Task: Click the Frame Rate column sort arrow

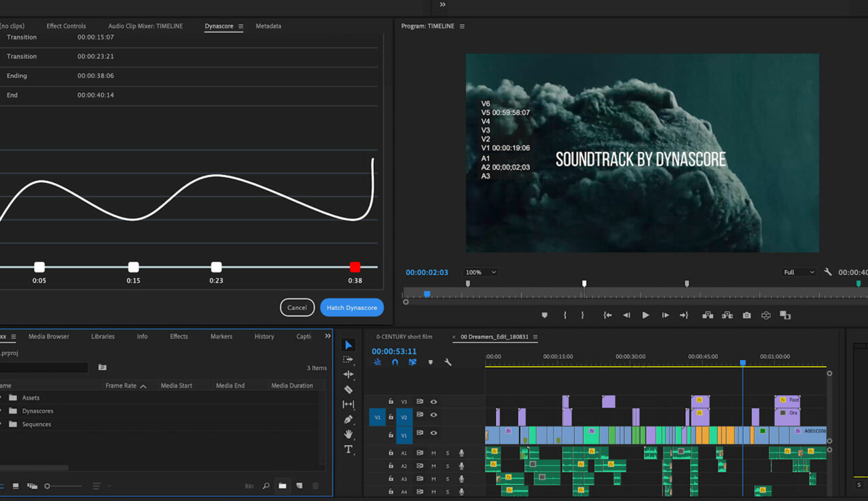Action: [x=143, y=386]
